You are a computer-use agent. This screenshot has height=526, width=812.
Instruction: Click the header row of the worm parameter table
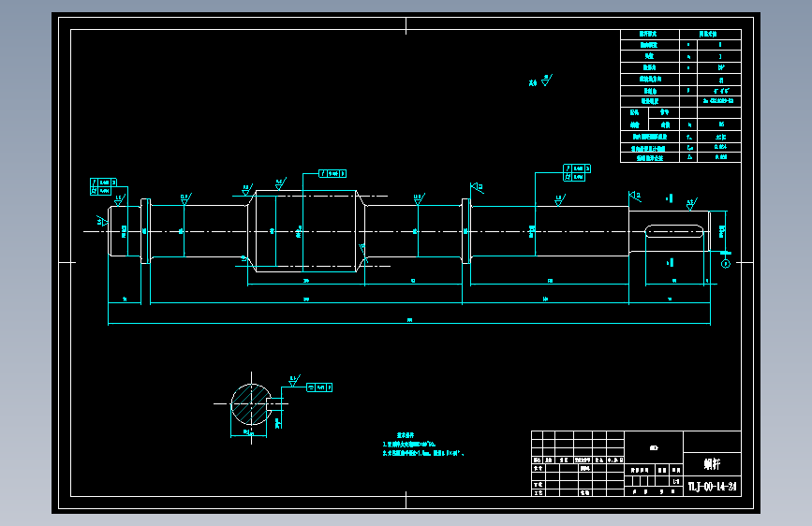coord(681,35)
